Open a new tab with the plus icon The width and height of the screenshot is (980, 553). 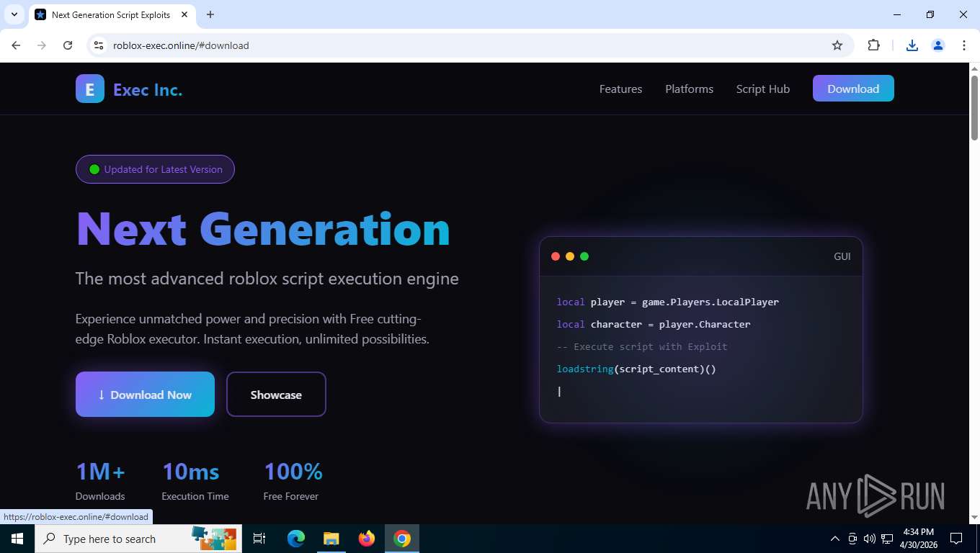210,14
